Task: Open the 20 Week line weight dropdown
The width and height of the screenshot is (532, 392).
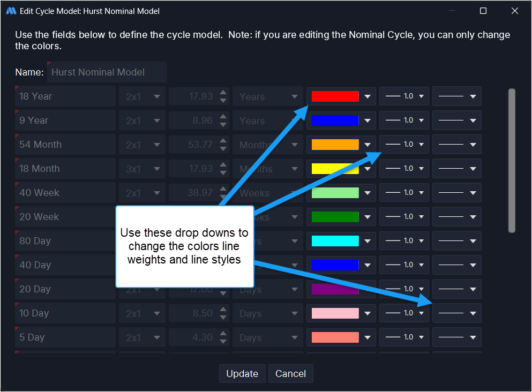Action: (x=404, y=217)
